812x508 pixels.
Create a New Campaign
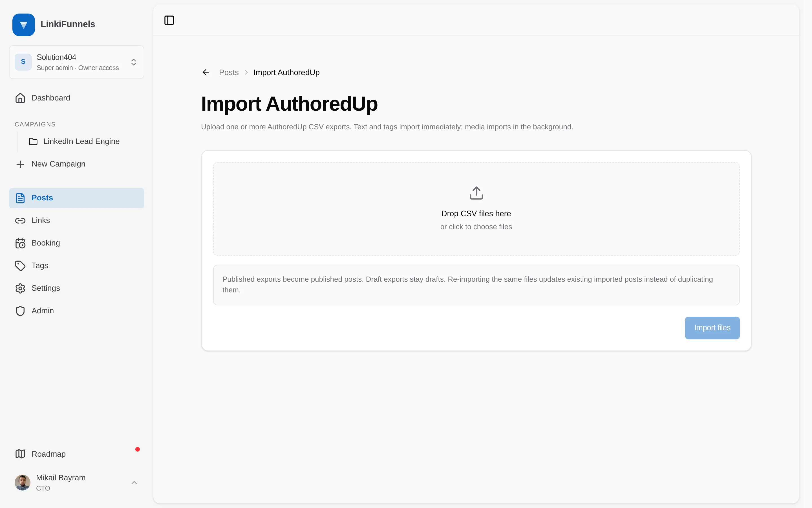point(76,164)
